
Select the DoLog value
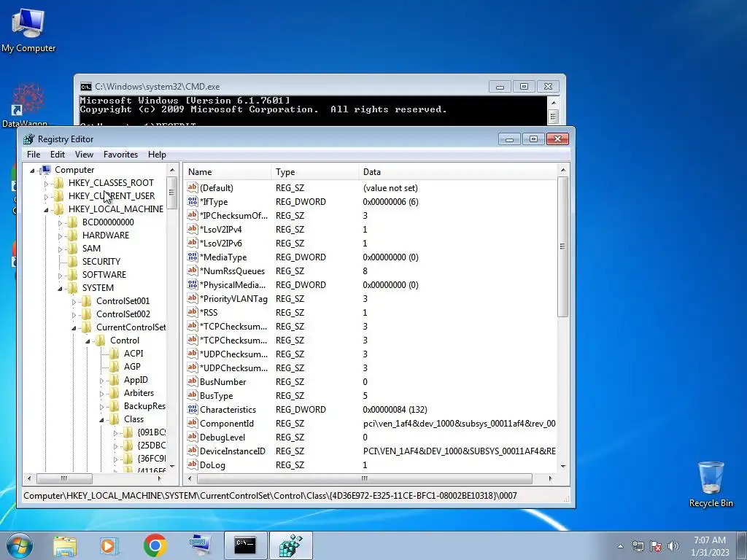click(x=212, y=464)
